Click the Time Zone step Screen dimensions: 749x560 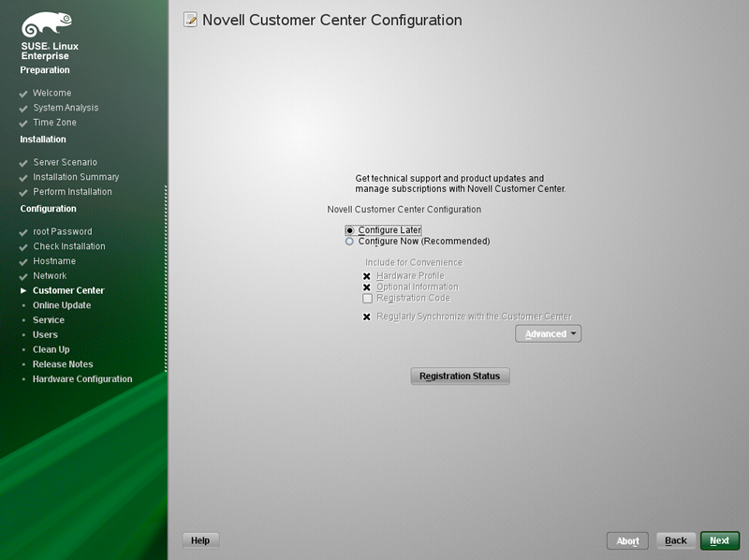pos(54,123)
